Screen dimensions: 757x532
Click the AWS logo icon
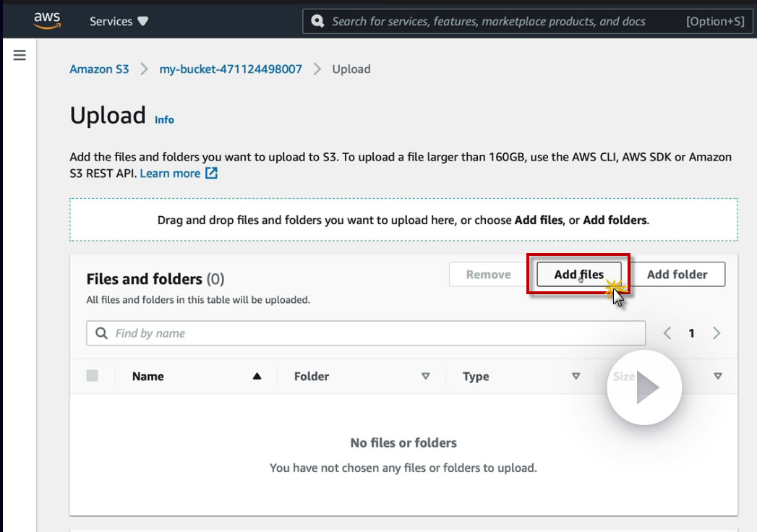coord(47,21)
